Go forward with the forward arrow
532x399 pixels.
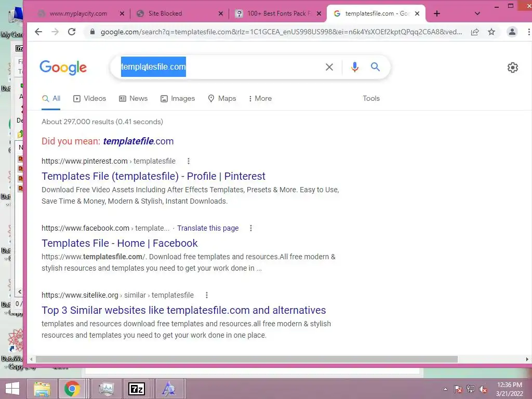pyautogui.click(x=55, y=32)
